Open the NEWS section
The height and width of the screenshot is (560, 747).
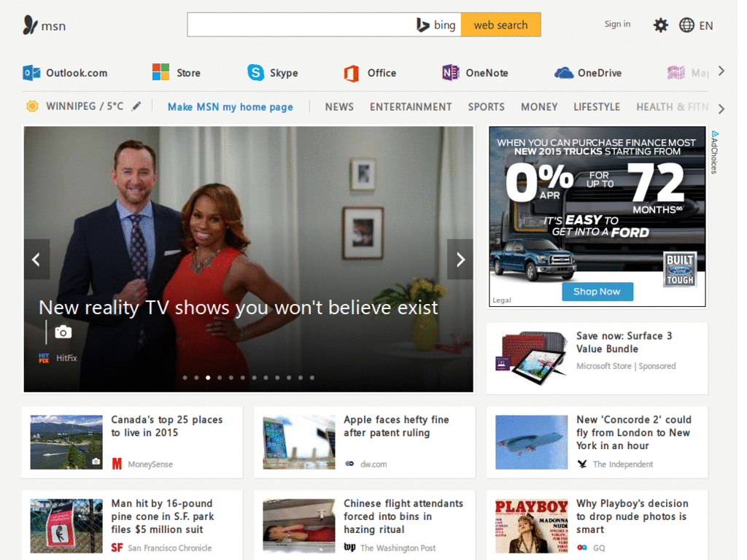[x=339, y=106]
